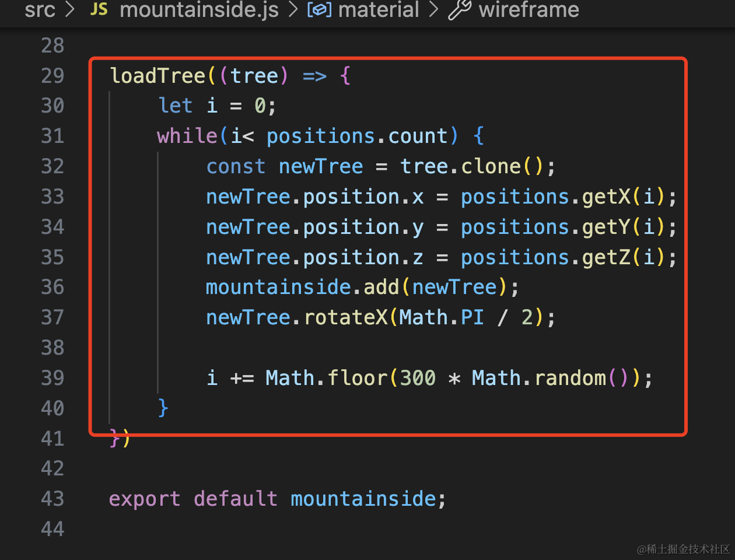Click the material variable symbol icon
This screenshot has width=735, height=560.
pyautogui.click(x=319, y=9)
